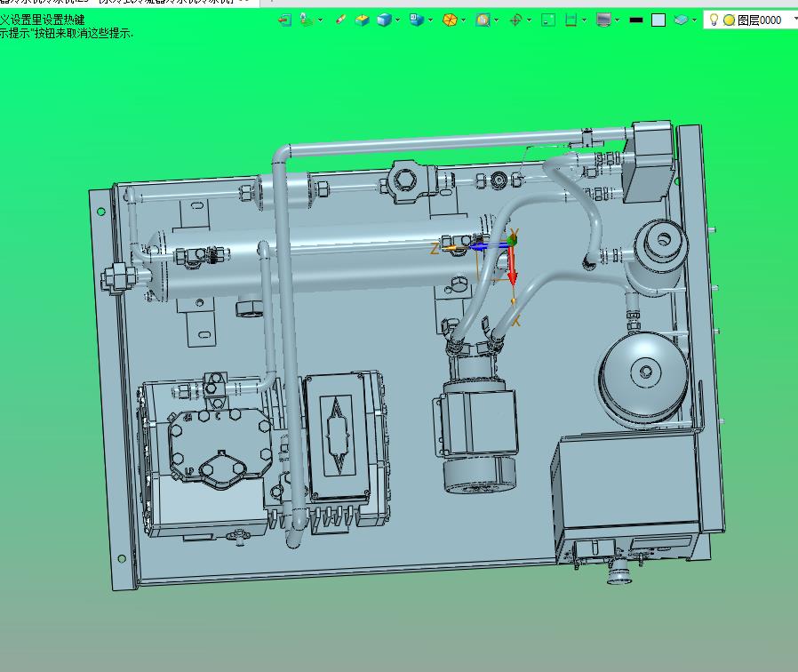
Task: Click the layer plane icon
Action: pos(681,20)
